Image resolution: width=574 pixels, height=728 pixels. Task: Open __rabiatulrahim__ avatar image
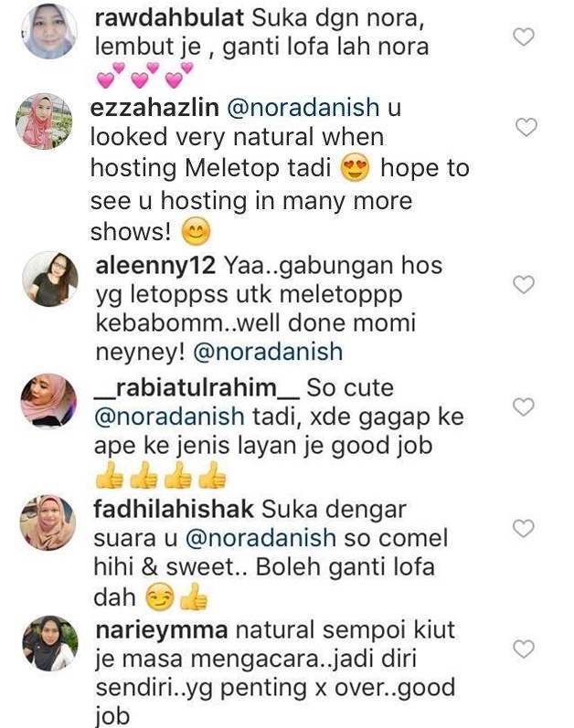pyautogui.click(x=48, y=401)
